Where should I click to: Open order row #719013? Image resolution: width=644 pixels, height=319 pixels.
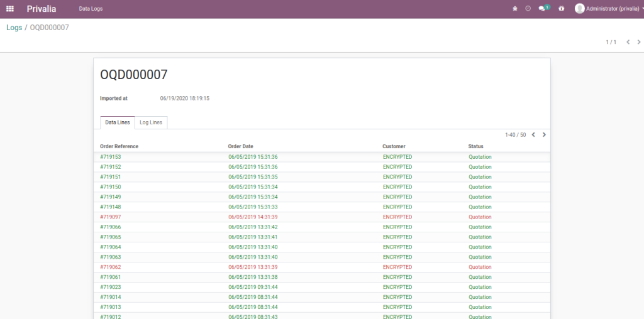pyautogui.click(x=322, y=307)
